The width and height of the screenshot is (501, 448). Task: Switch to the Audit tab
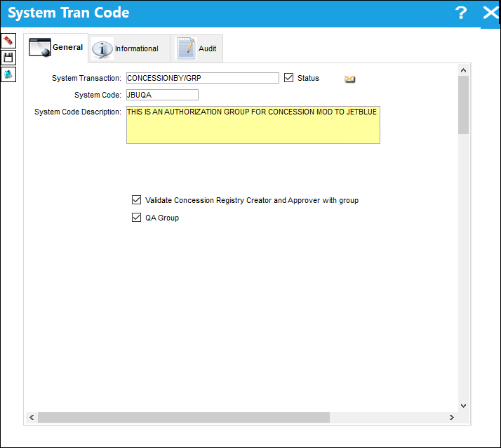point(196,48)
